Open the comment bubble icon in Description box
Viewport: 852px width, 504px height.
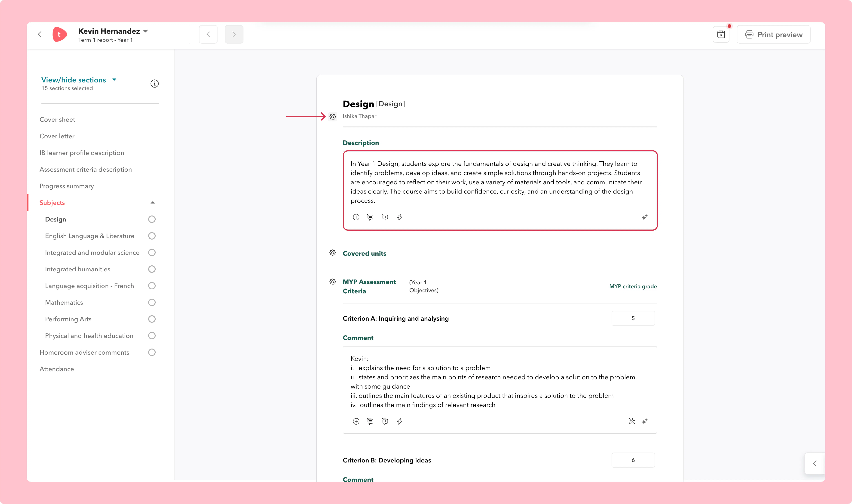[x=370, y=217]
